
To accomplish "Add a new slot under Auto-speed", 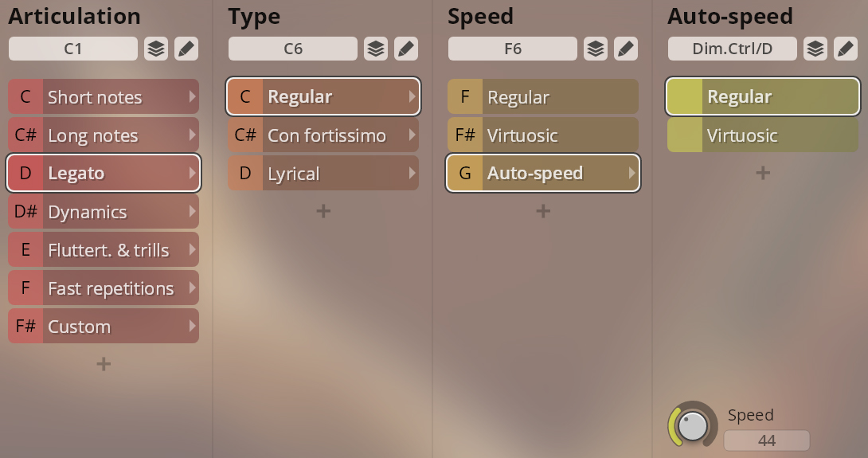I will pyautogui.click(x=763, y=173).
